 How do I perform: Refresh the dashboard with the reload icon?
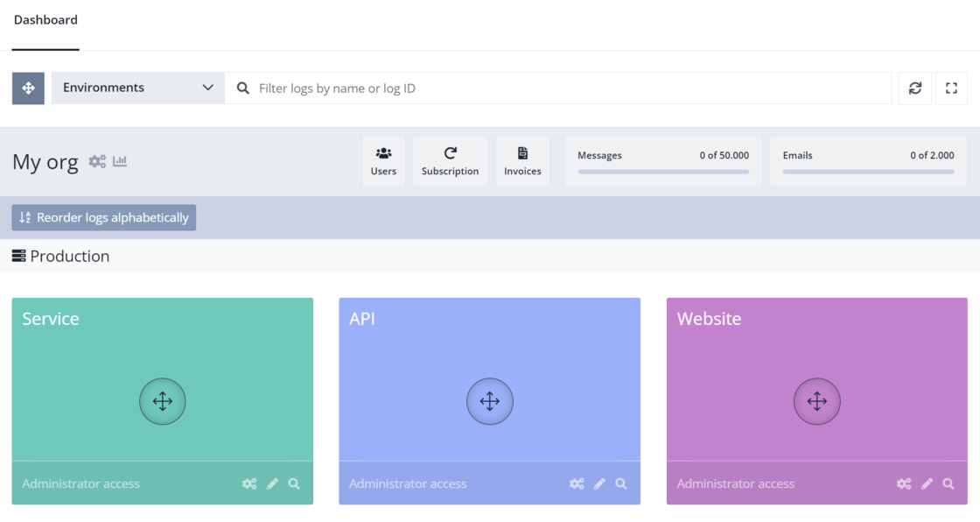(x=915, y=88)
